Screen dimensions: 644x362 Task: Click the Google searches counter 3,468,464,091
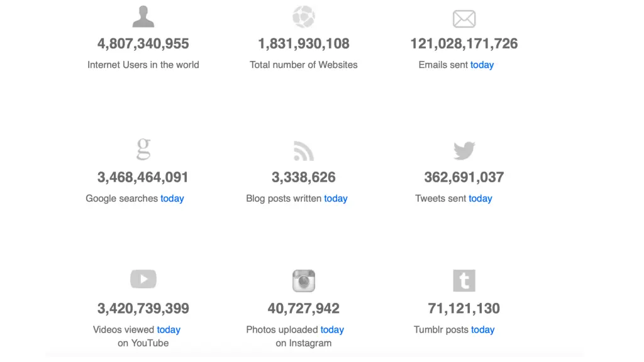point(143,177)
